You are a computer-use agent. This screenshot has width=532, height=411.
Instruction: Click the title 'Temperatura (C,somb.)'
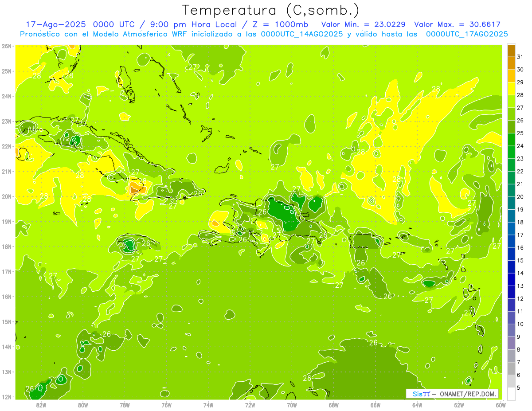pyautogui.click(x=271, y=11)
